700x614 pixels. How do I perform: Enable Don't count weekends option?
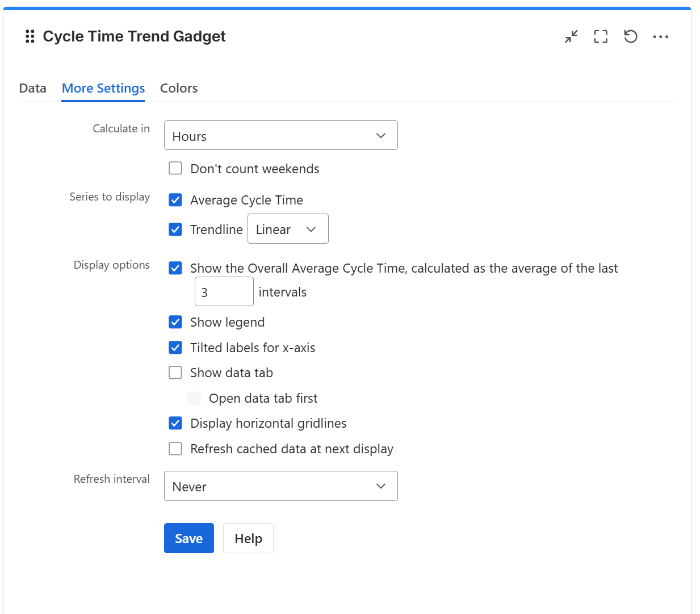click(x=175, y=168)
